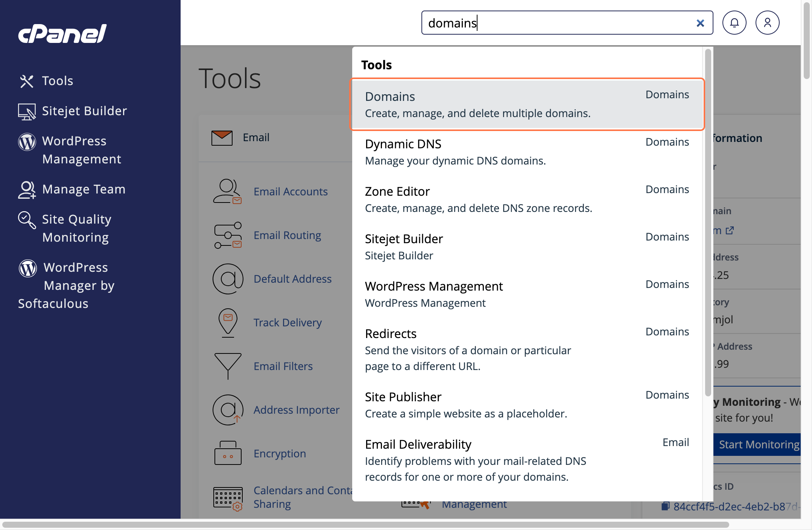Click the Site Quality Monitoring magnifier icon
Screen dimensions: 812x530
click(x=27, y=220)
